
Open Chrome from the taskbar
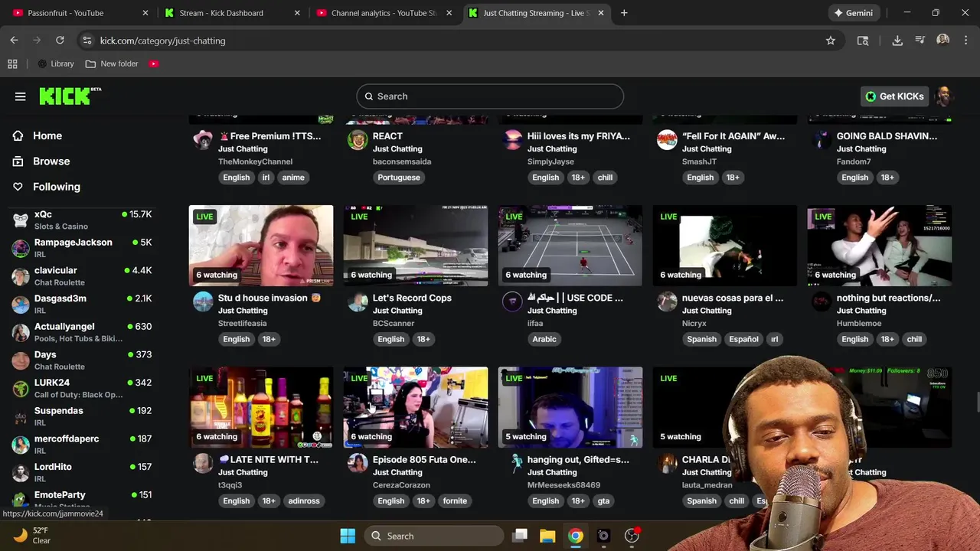tap(576, 536)
